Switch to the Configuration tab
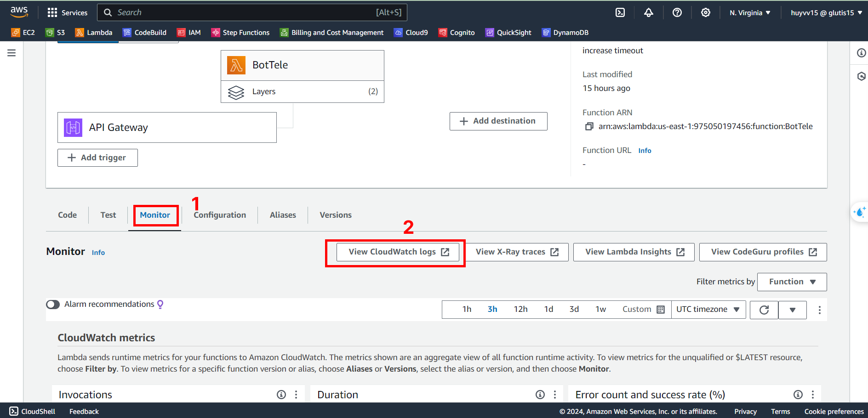 coord(220,215)
